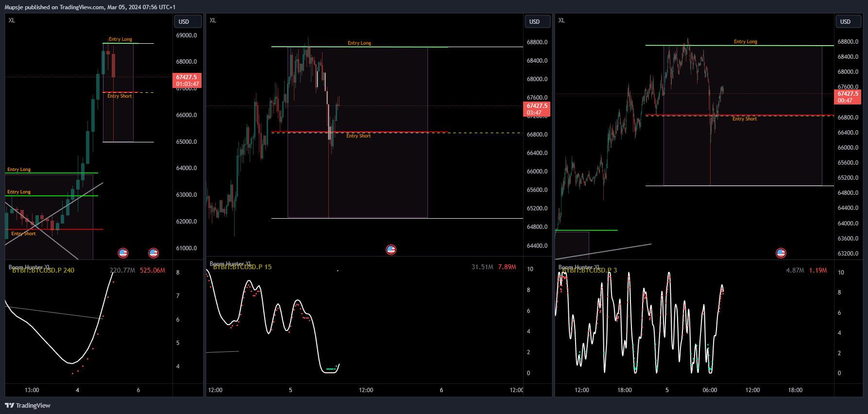This screenshot has width=868, height=414.
Task: Click the Boom Hunter XL indicator title in the 3-minute pane
Action: click(x=579, y=267)
